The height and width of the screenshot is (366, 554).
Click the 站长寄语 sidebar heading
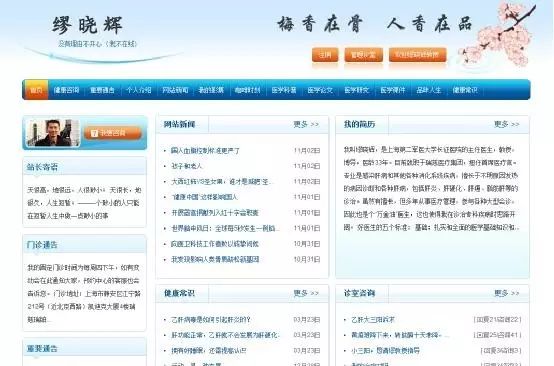[42, 167]
